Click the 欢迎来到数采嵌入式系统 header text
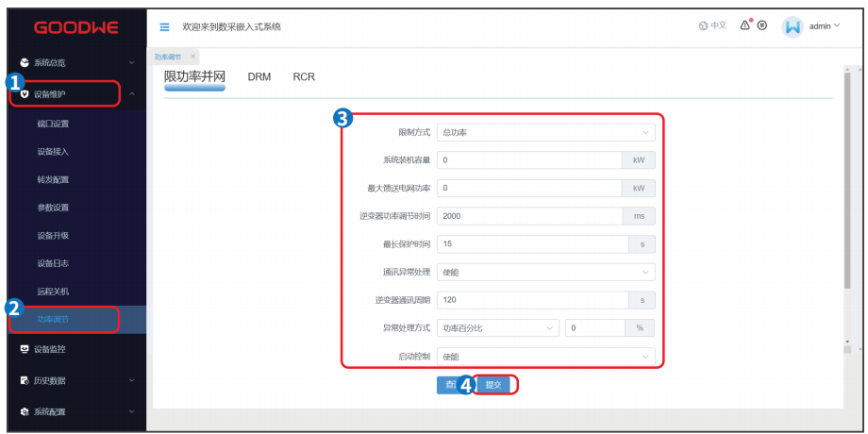868x434 pixels. [232, 26]
